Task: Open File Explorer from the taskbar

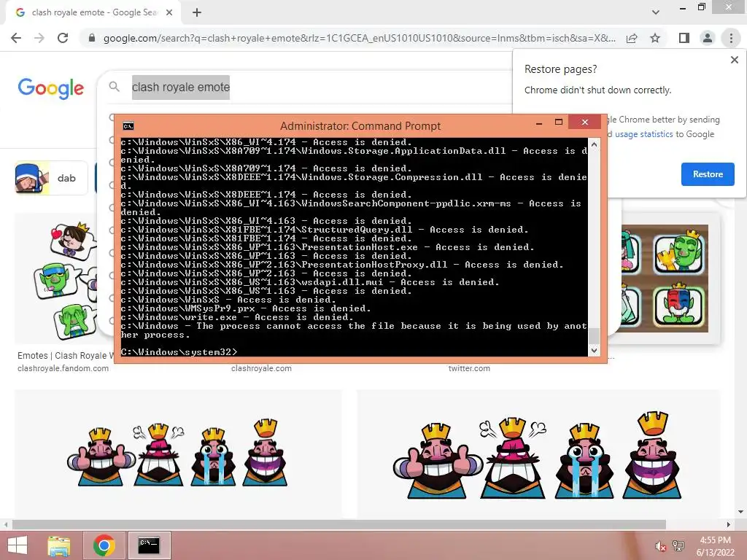Action: [59, 545]
